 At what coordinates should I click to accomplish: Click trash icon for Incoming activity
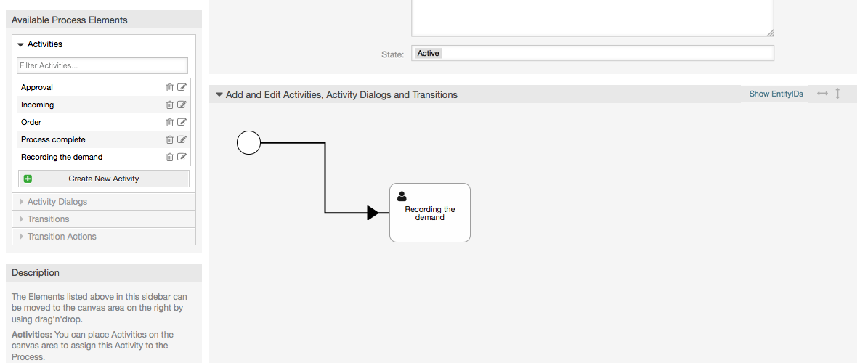coord(170,105)
